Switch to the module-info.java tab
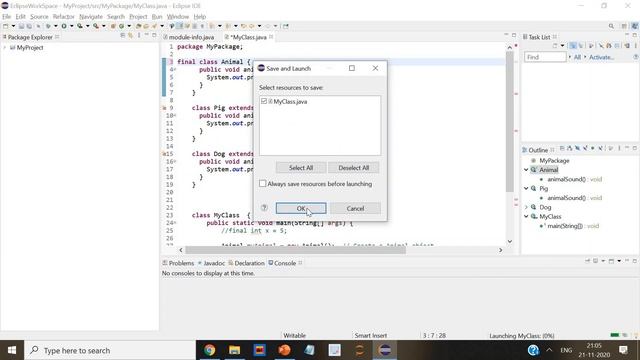The height and width of the screenshot is (360, 640). (x=191, y=37)
